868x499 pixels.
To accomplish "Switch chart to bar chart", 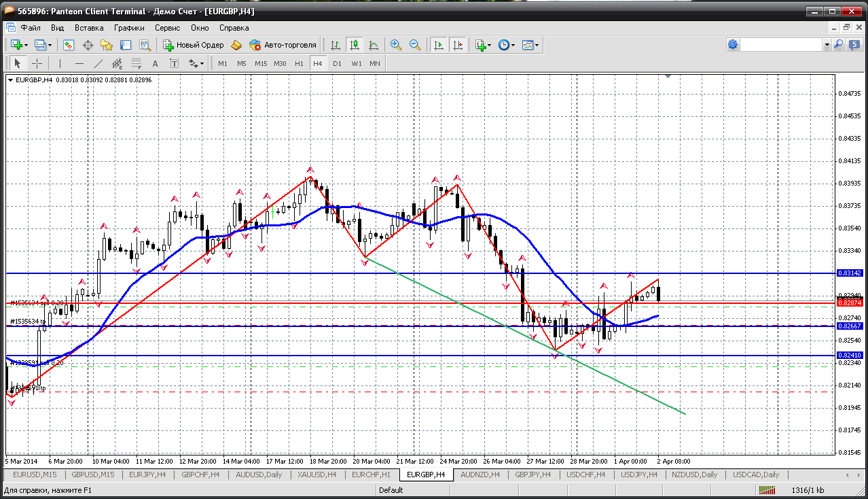I will (336, 45).
